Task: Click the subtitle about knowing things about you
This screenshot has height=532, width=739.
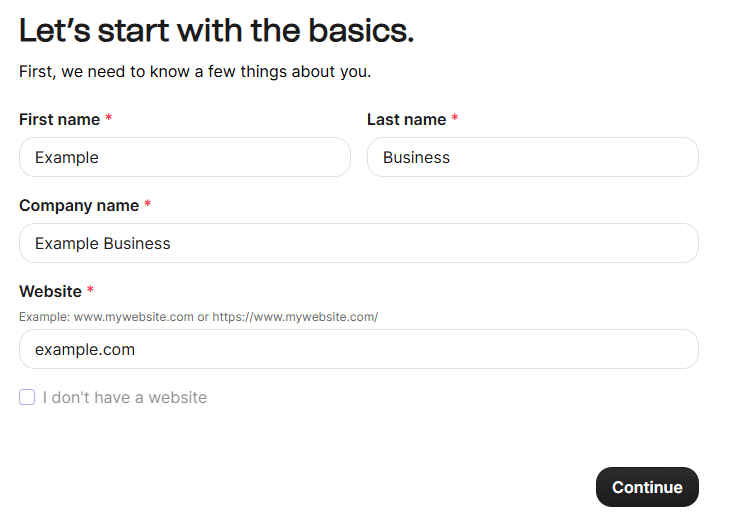Action: click(x=195, y=72)
